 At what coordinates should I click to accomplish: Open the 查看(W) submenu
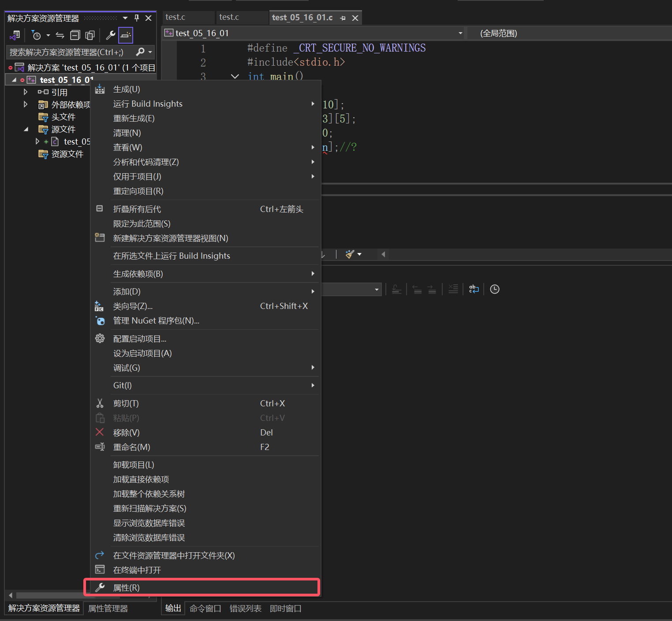point(205,148)
